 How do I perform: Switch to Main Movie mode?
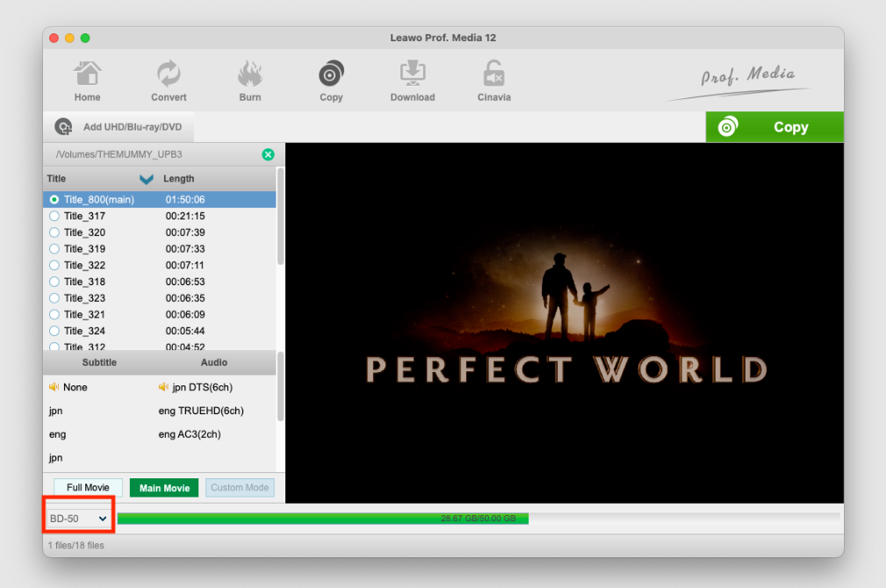click(x=164, y=488)
